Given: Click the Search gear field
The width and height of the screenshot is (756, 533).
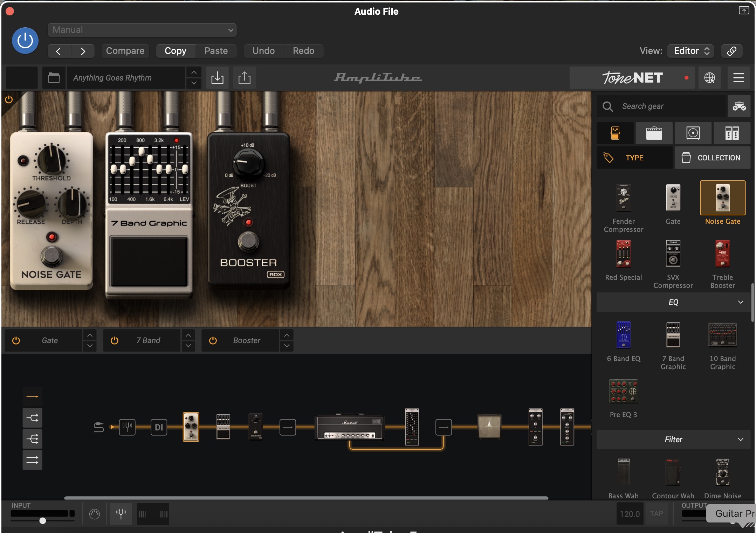Looking at the screenshot, I should pyautogui.click(x=661, y=106).
